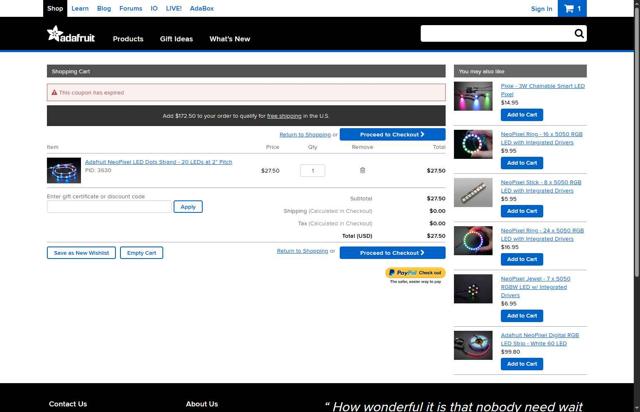Viewport: 640px width, 412px height.
Task: Open the AdaBox tab
Action: click(202, 9)
